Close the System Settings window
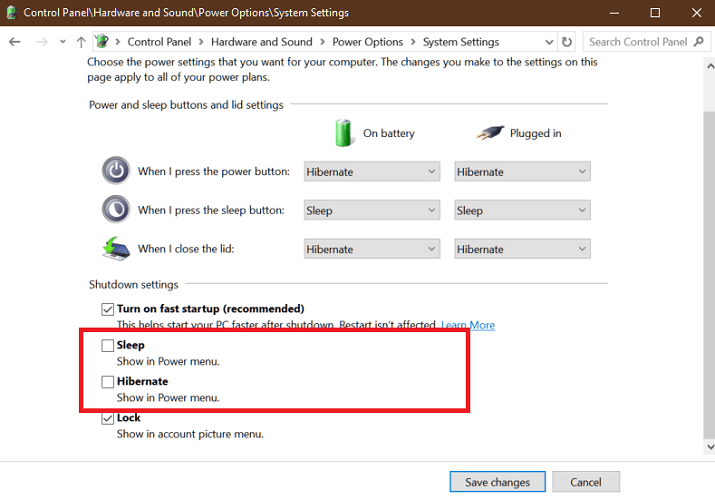This screenshot has width=715, height=500. pos(696,13)
